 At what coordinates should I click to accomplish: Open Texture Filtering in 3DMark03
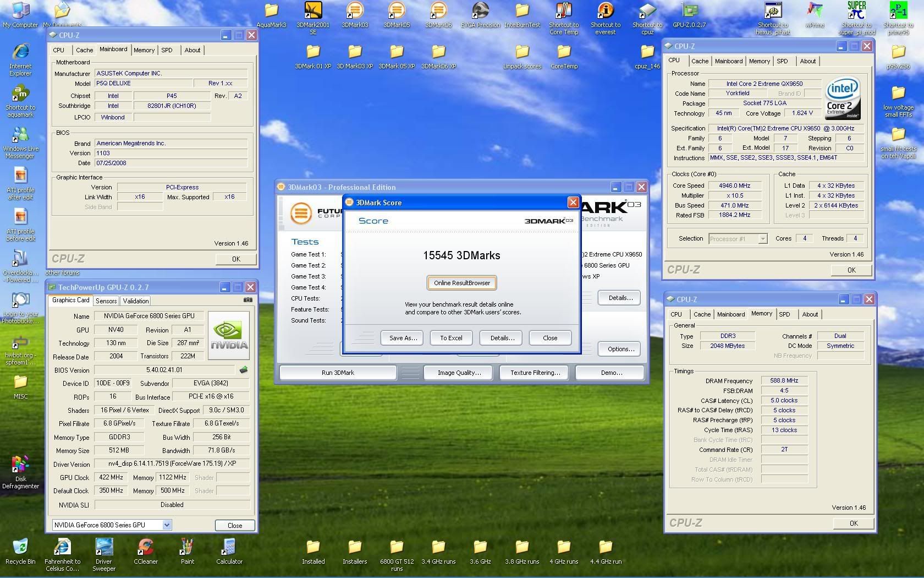[x=535, y=373]
